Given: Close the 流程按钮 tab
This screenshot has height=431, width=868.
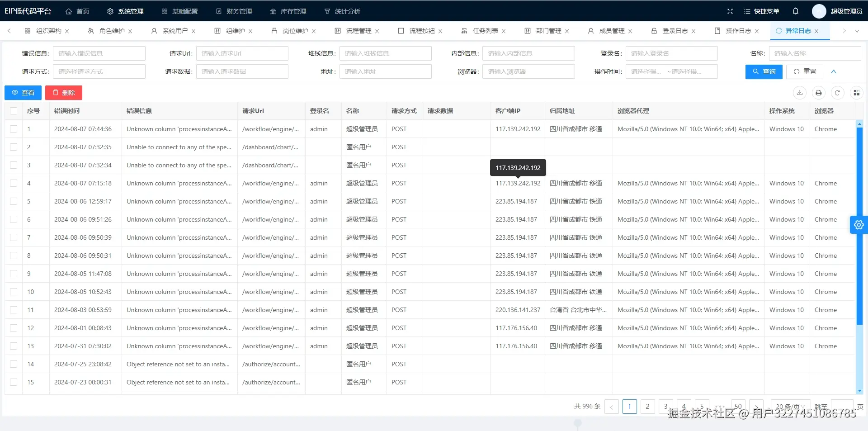Looking at the screenshot, I should 440,31.
